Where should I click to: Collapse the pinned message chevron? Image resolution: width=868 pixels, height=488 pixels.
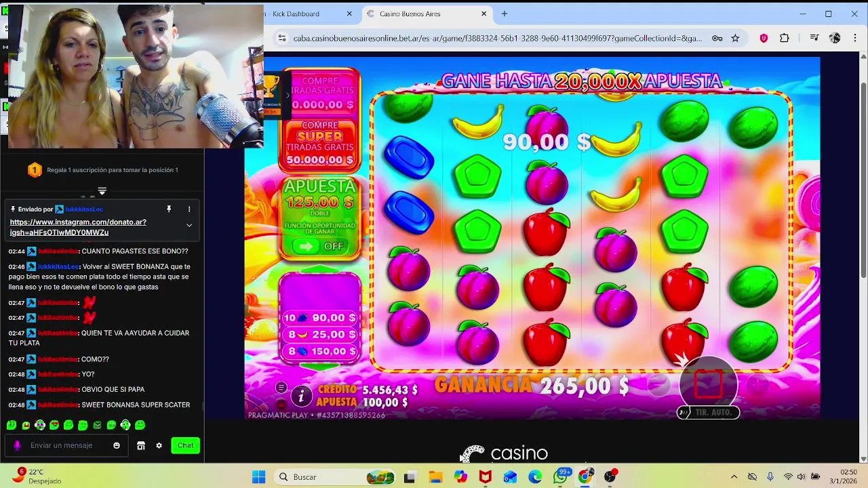189,225
